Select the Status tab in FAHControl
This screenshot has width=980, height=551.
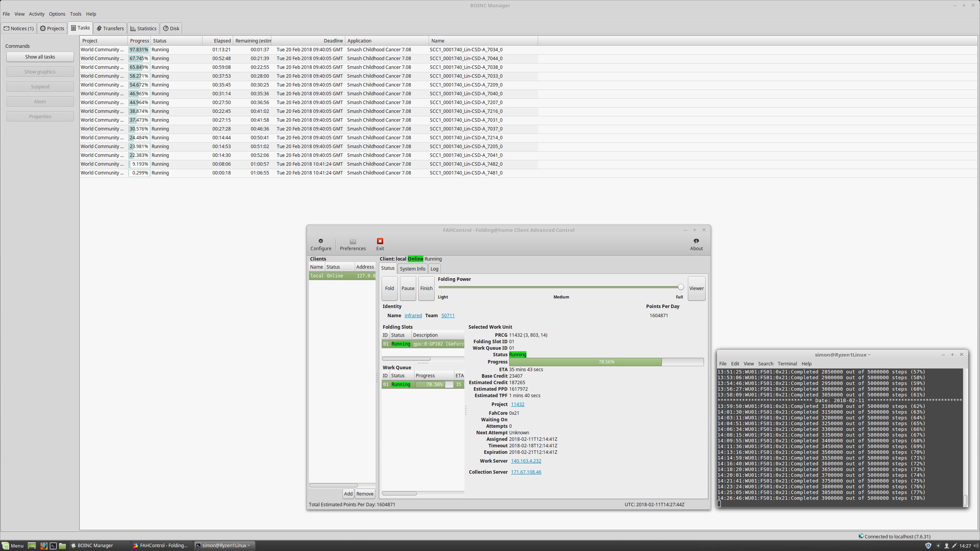(387, 268)
